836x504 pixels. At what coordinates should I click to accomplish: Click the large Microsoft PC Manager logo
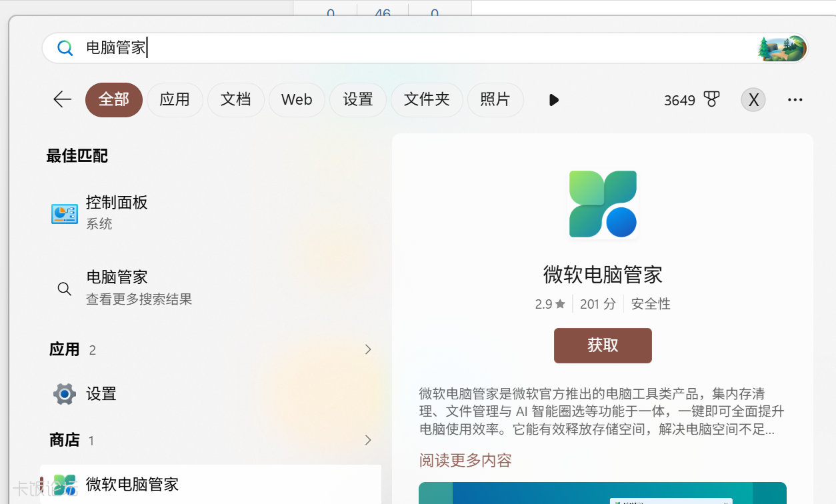pyautogui.click(x=603, y=204)
